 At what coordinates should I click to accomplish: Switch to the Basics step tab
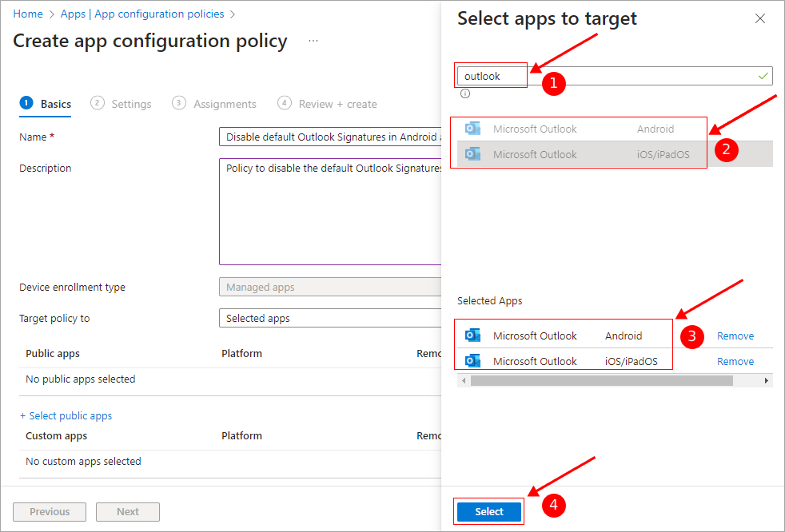click(46, 104)
